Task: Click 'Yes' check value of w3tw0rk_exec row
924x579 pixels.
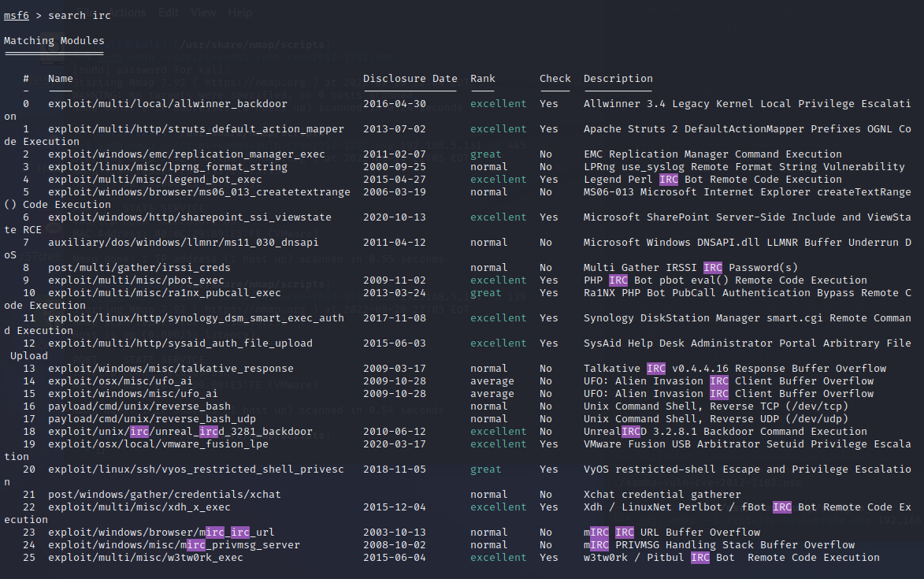Action: click(548, 558)
